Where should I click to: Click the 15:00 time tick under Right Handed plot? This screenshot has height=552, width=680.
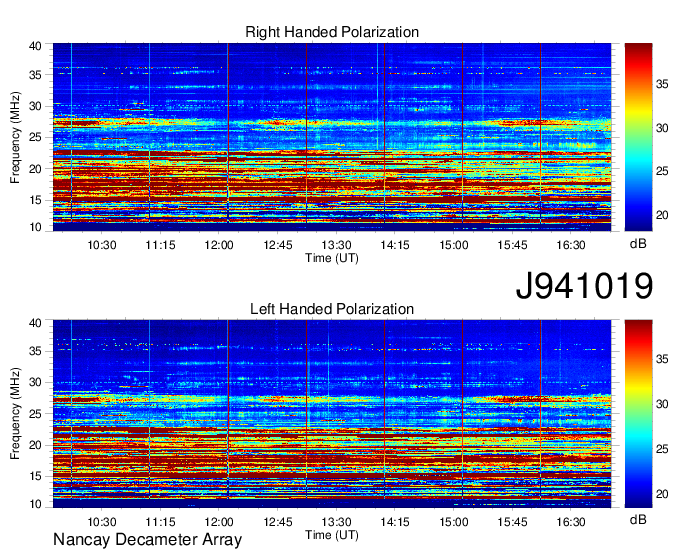click(x=454, y=245)
